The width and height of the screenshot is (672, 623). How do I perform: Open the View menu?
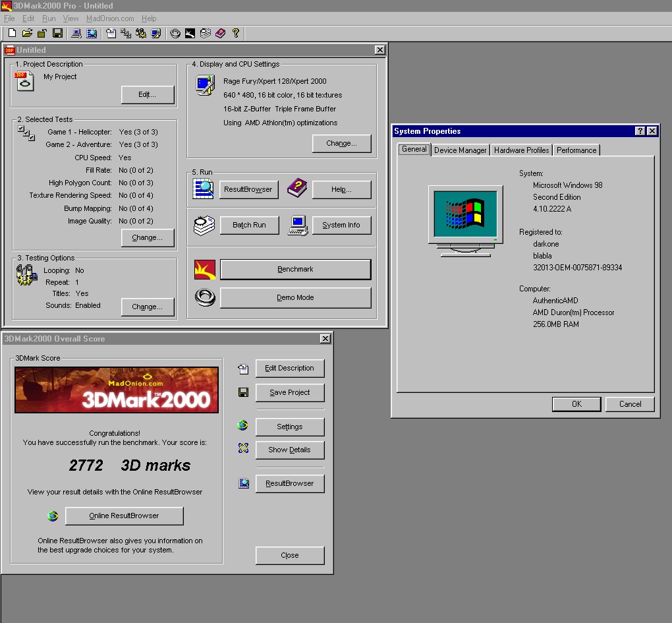(70, 18)
